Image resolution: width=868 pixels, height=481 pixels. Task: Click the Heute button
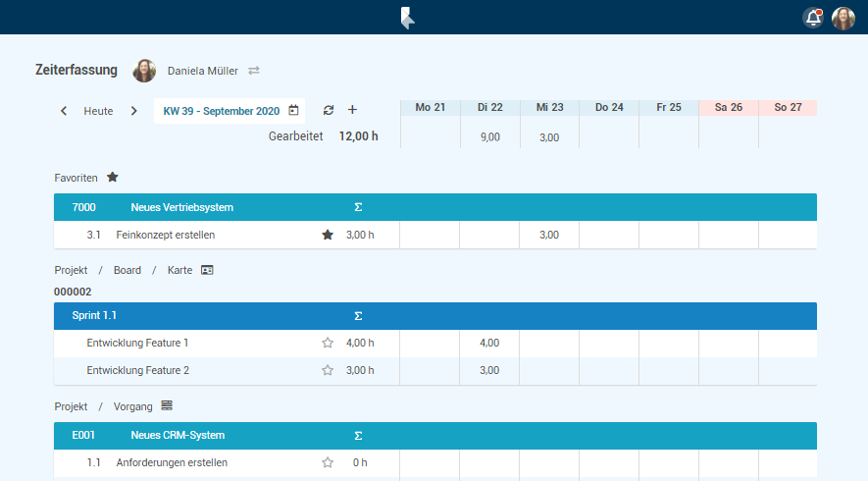click(x=98, y=111)
